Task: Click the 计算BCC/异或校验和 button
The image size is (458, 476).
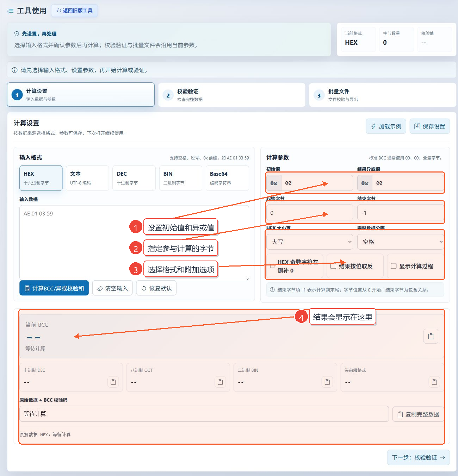Action: point(54,288)
